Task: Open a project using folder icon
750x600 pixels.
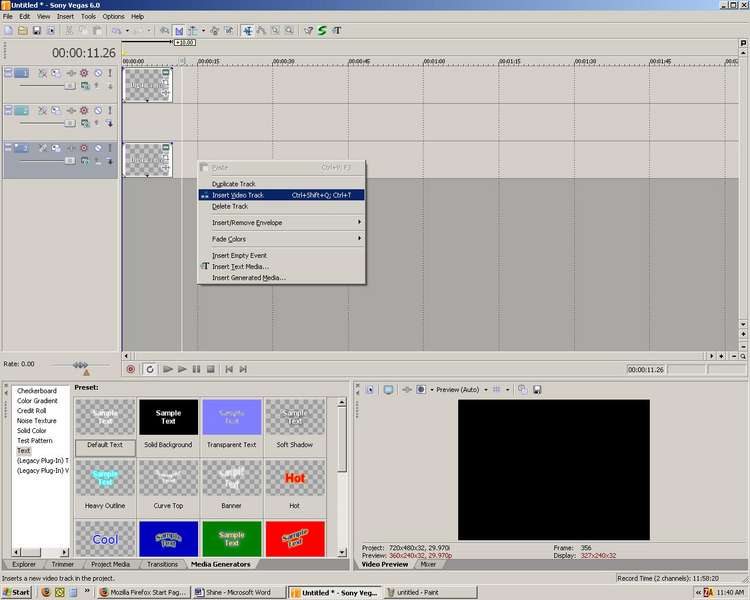Action: [x=22, y=31]
